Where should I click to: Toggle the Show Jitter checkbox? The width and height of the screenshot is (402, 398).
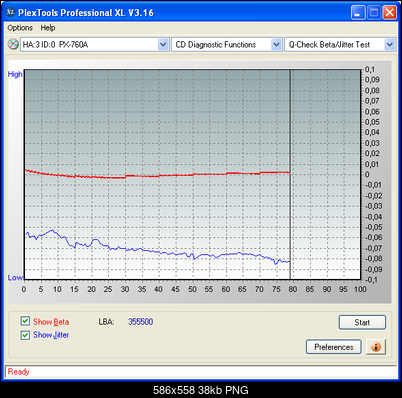25,335
